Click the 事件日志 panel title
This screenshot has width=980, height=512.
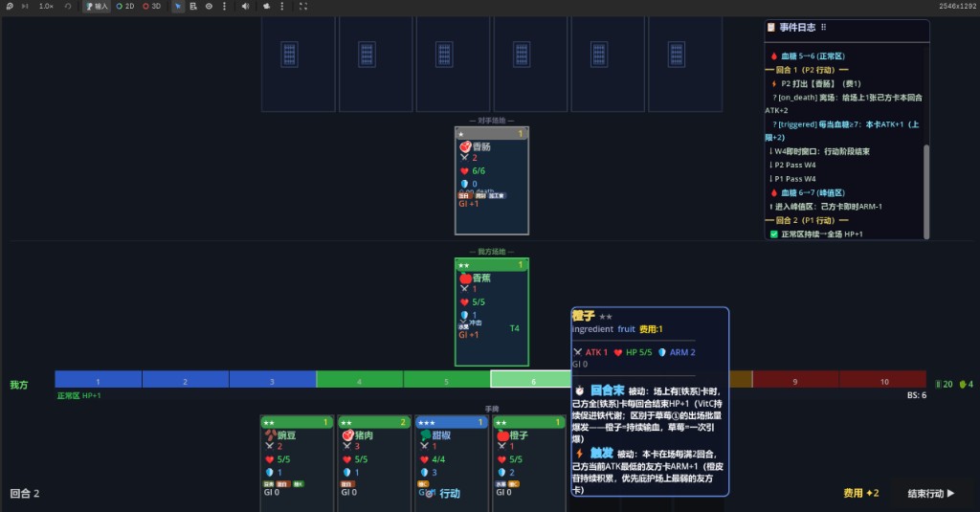click(x=797, y=28)
